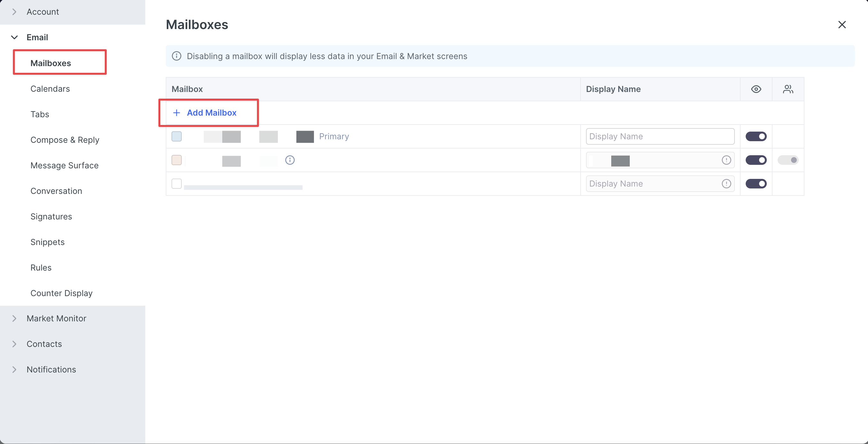Click the warning icon in third display name field

pyautogui.click(x=726, y=183)
